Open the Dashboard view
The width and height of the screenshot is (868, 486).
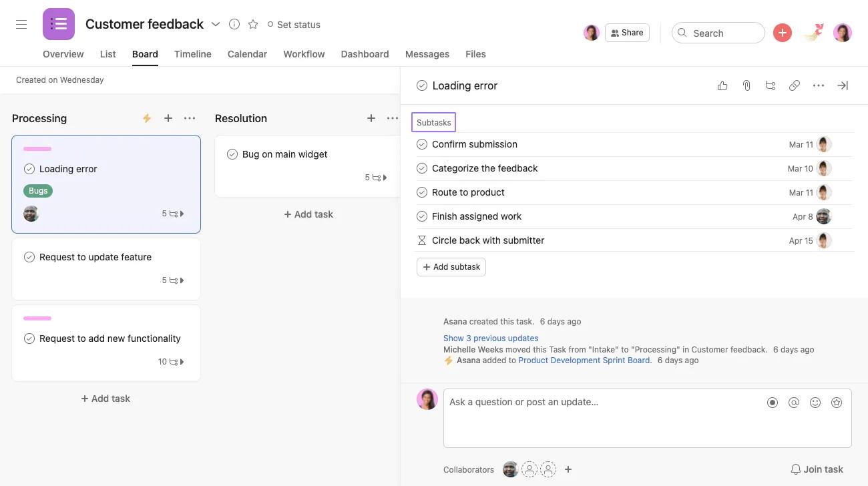[x=365, y=54]
